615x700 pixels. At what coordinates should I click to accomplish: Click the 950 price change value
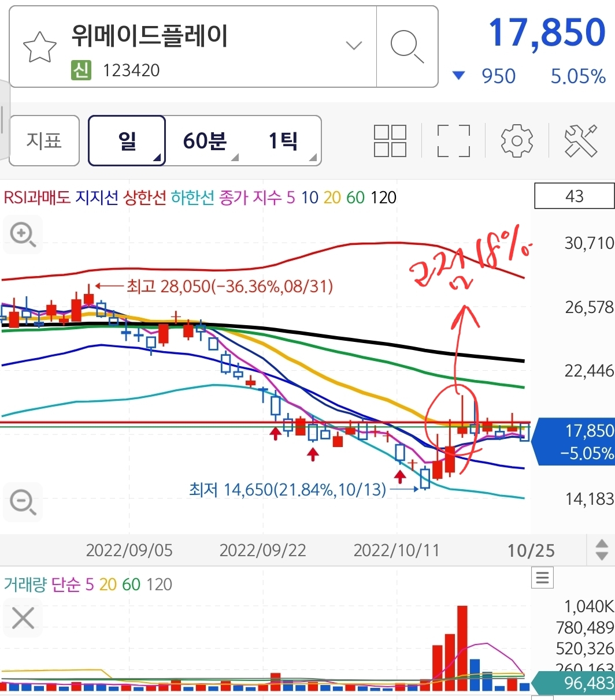498,76
